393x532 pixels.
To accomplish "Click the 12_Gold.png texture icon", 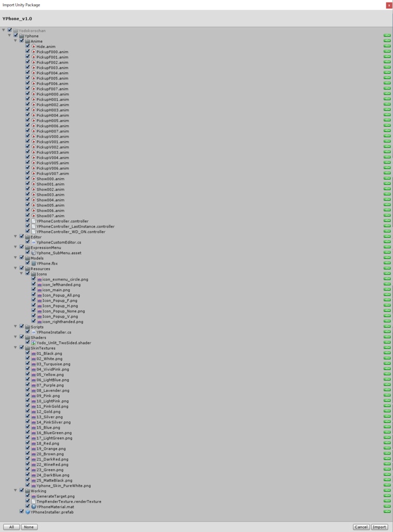I will tap(34, 411).
